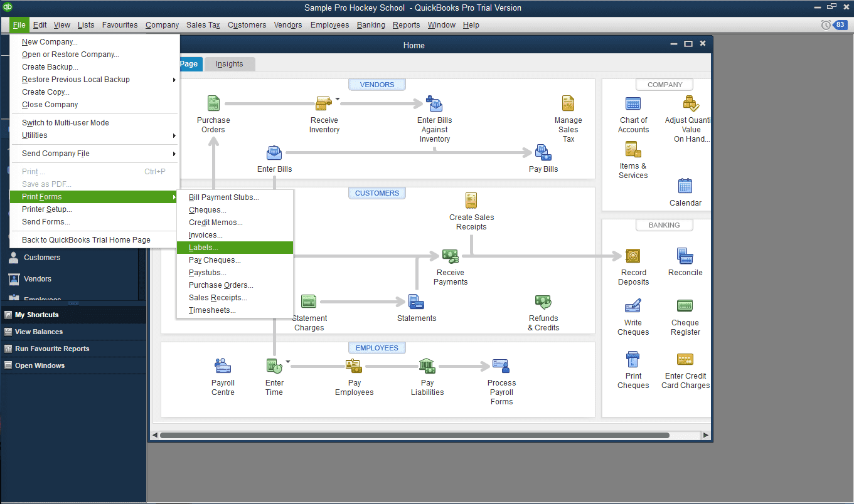Click the 83 reminders badge
The width and height of the screenshot is (854, 504).
(841, 25)
